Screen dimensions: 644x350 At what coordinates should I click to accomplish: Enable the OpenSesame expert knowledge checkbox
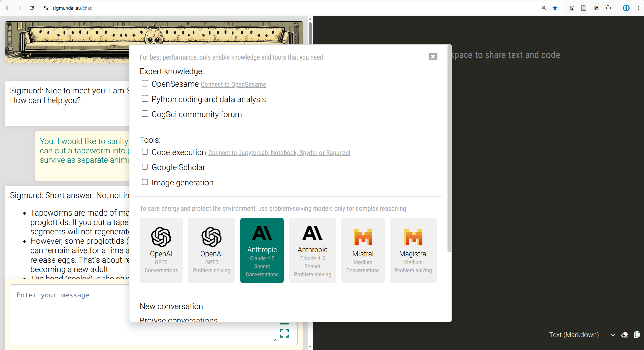145,83
